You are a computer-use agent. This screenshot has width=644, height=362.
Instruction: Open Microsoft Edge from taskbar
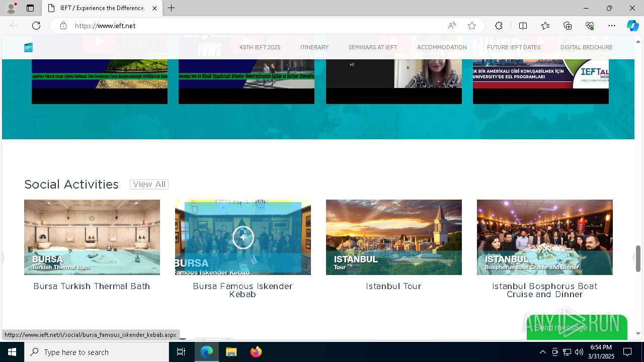click(207, 352)
